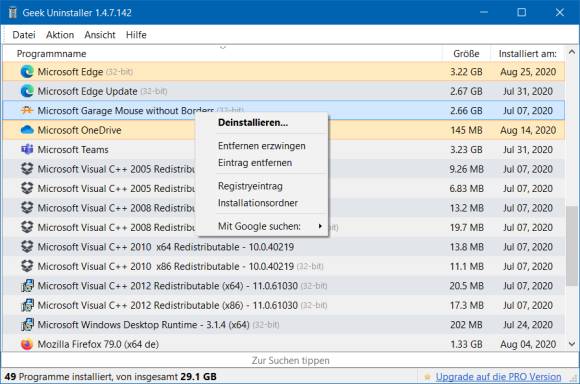Open Upgrade auf die PRO Version link

(498, 377)
